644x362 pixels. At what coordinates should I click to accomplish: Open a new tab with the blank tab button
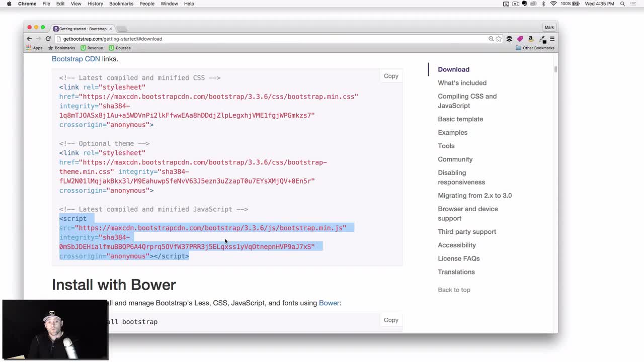[122, 29]
